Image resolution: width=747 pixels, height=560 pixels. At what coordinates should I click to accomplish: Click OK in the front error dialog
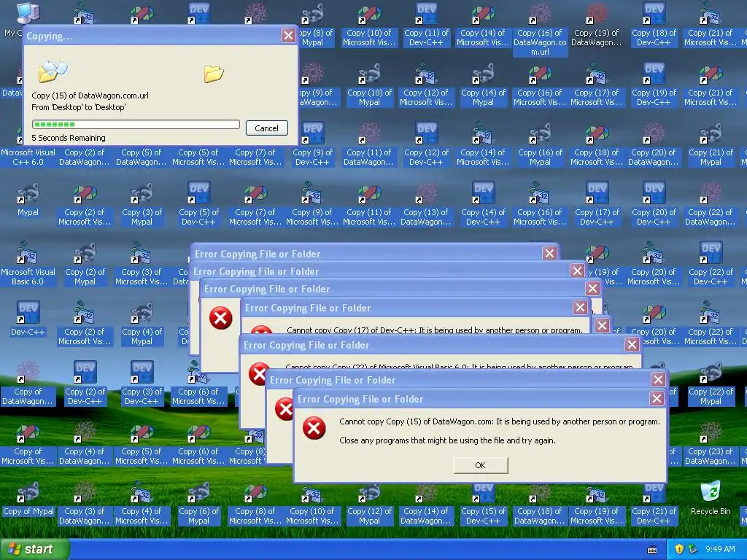480,465
